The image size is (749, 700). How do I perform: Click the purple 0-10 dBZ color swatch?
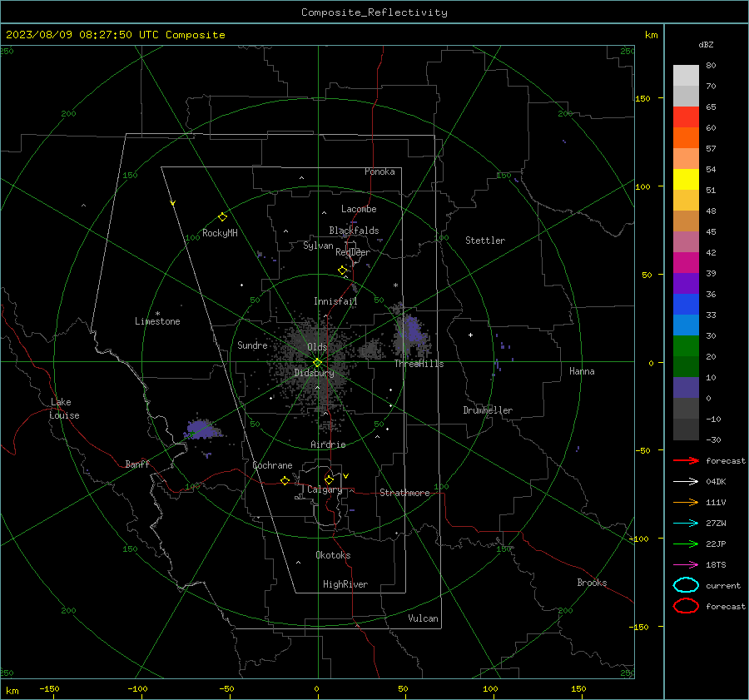tap(686, 388)
